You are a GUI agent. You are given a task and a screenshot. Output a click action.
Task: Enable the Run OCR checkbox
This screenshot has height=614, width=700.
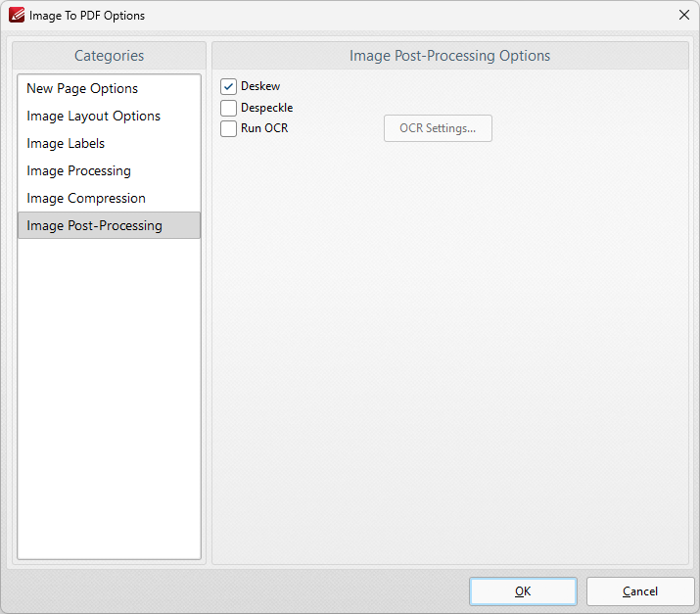click(228, 128)
